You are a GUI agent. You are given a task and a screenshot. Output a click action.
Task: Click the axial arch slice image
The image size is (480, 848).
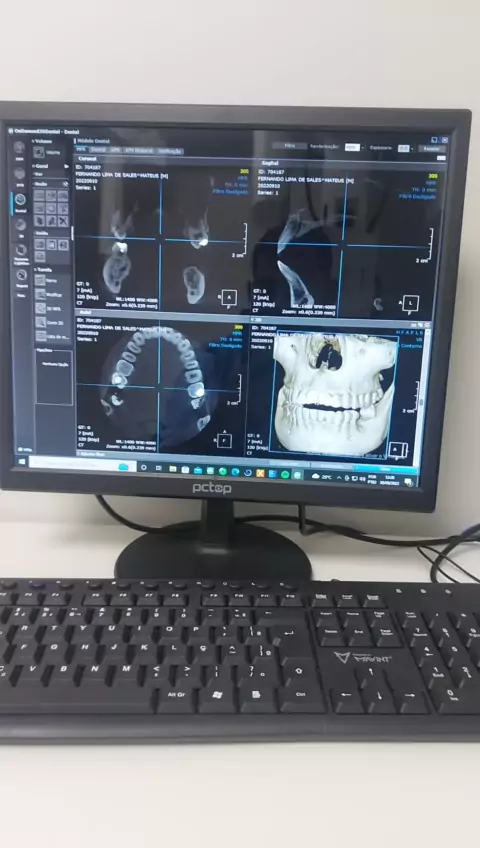[159, 387]
